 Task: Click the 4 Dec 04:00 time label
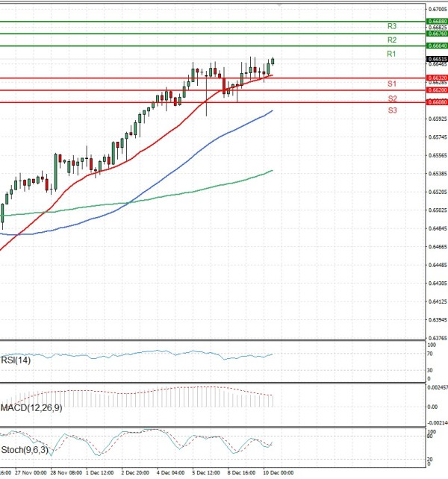click(171, 473)
